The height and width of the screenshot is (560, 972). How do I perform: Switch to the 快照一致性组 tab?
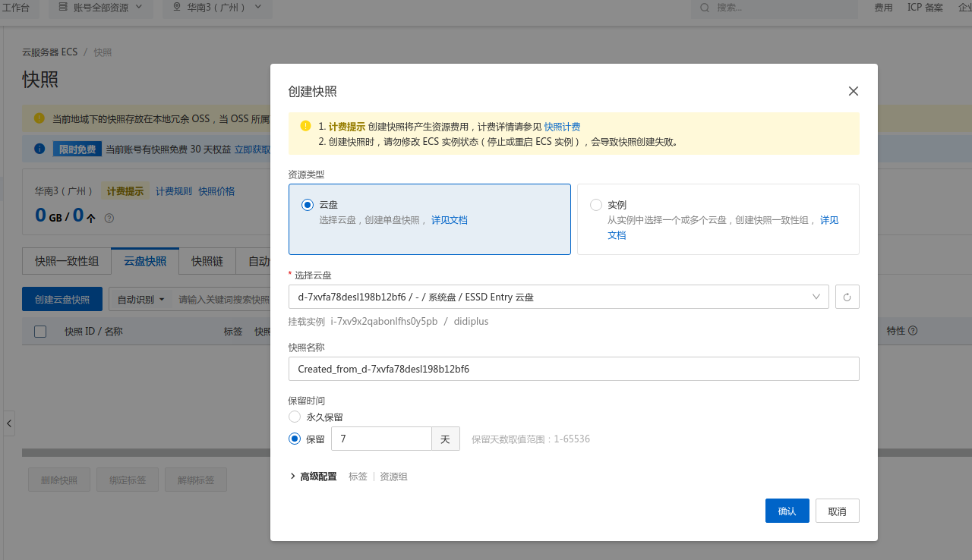[67, 261]
